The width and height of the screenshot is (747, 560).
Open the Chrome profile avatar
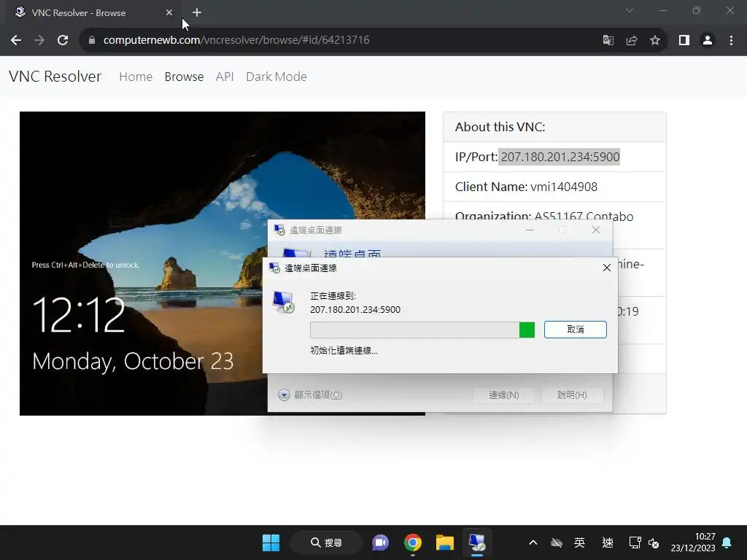[x=708, y=40]
